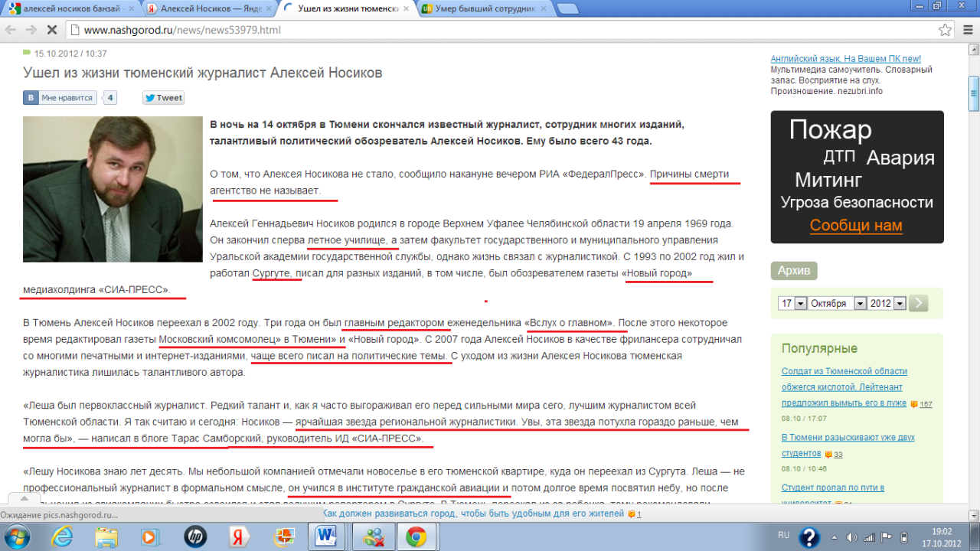Open the Windows Start menu
Screen dimensions: 980x551
[17, 537]
